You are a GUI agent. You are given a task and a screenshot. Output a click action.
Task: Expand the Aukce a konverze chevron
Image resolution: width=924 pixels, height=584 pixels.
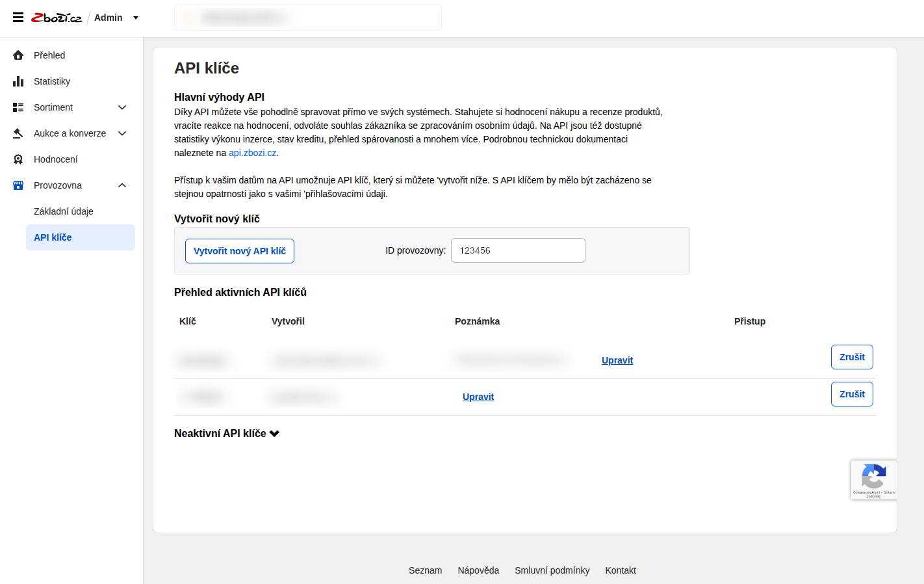pos(122,133)
